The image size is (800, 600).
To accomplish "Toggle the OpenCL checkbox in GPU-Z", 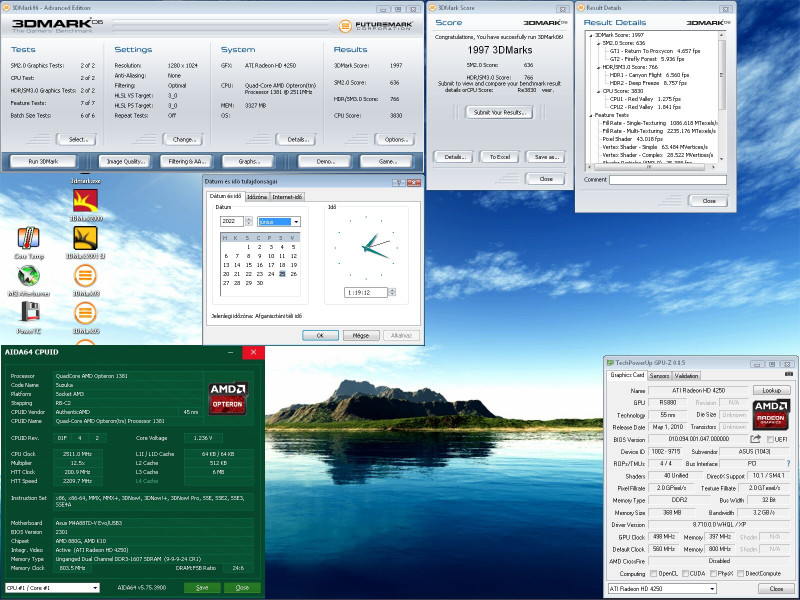I will pos(653,573).
